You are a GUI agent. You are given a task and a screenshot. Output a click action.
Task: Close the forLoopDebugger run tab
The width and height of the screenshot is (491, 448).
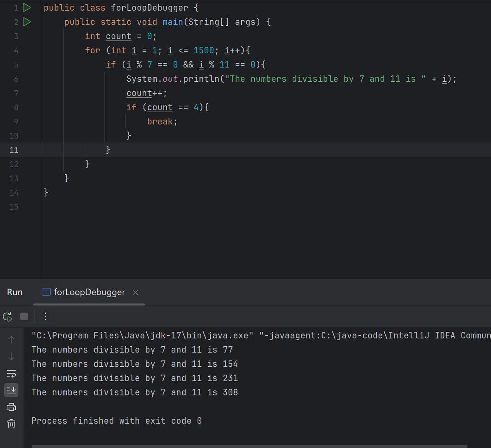(135, 293)
